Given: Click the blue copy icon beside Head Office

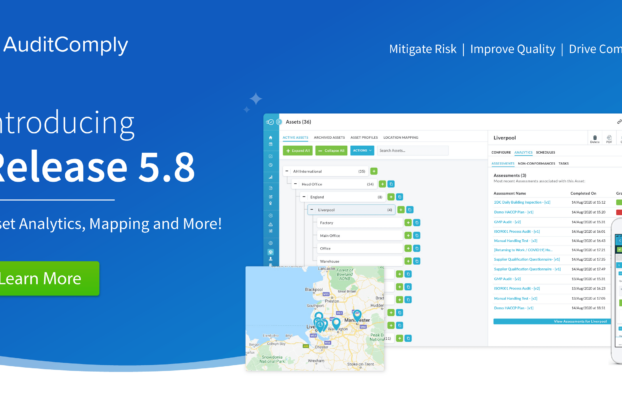Looking at the screenshot, I should (391, 184).
